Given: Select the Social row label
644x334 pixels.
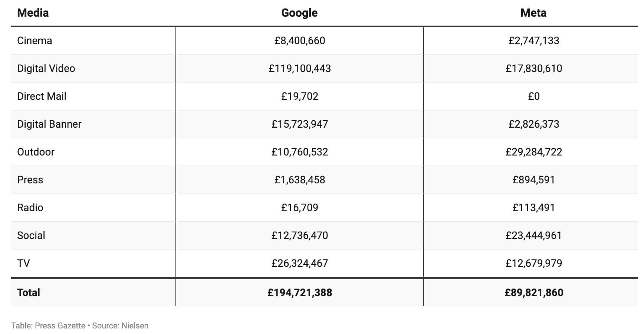Looking at the screenshot, I should tap(31, 235).
